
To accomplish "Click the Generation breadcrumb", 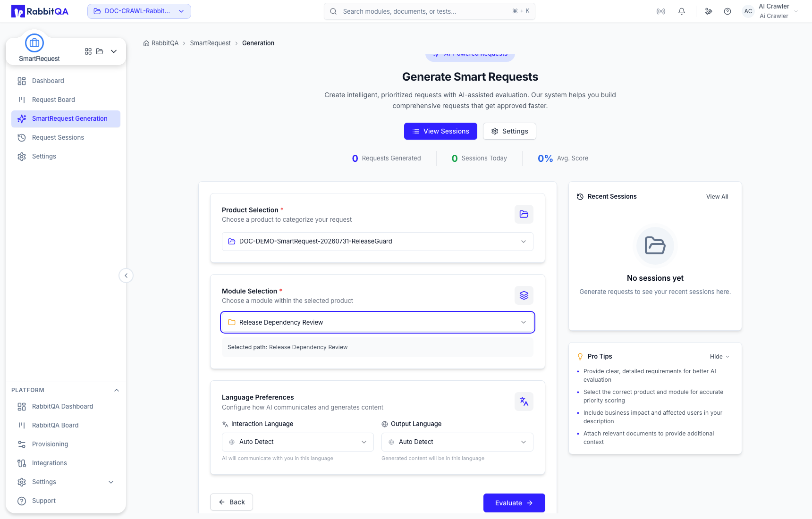I will point(258,43).
